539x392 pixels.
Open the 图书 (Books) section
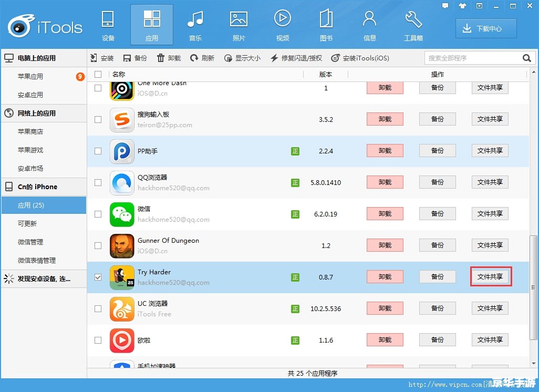[x=326, y=25]
